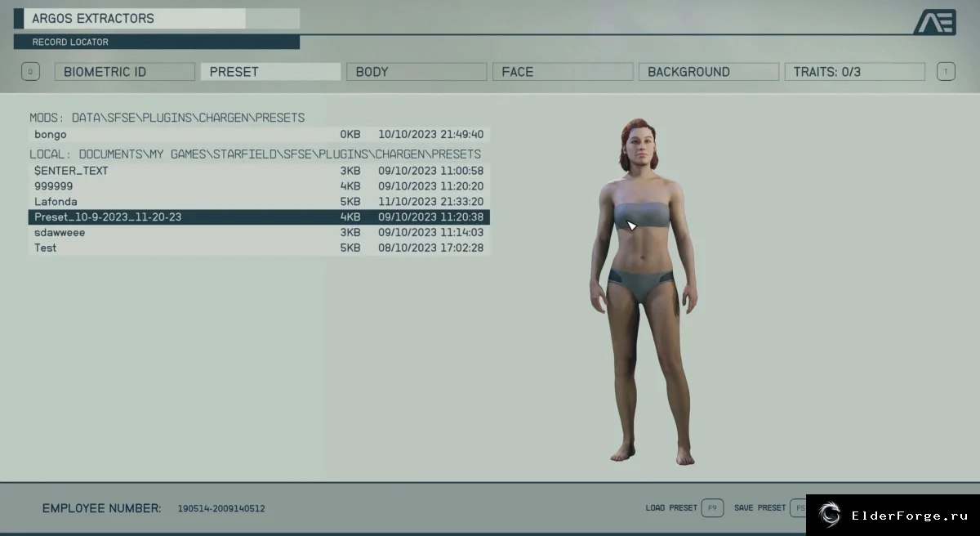Click the Argos Extractors title bar
The width and height of the screenshot is (980, 536).
point(157,19)
